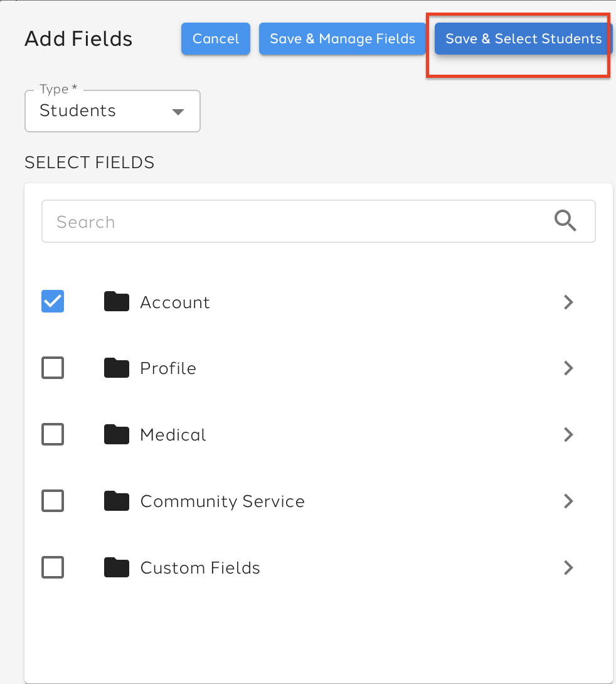Viewport: 616px width, 684px height.
Task: Click the Community Service folder icon
Action: click(116, 501)
